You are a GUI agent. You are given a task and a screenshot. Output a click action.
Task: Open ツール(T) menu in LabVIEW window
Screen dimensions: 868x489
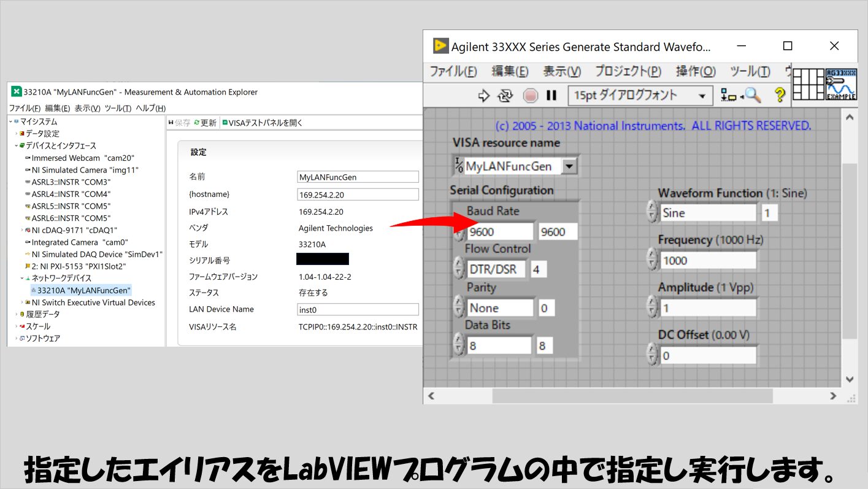pos(750,71)
